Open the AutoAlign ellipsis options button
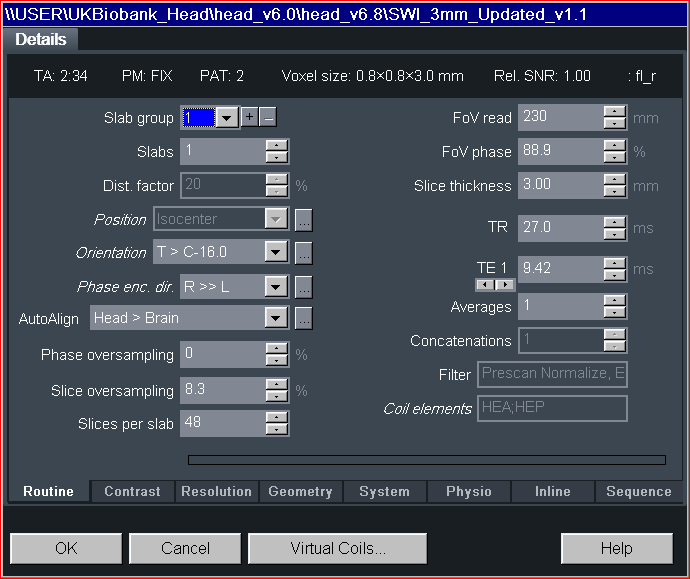This screenshot has height=579, width=690. pos(304,319)
